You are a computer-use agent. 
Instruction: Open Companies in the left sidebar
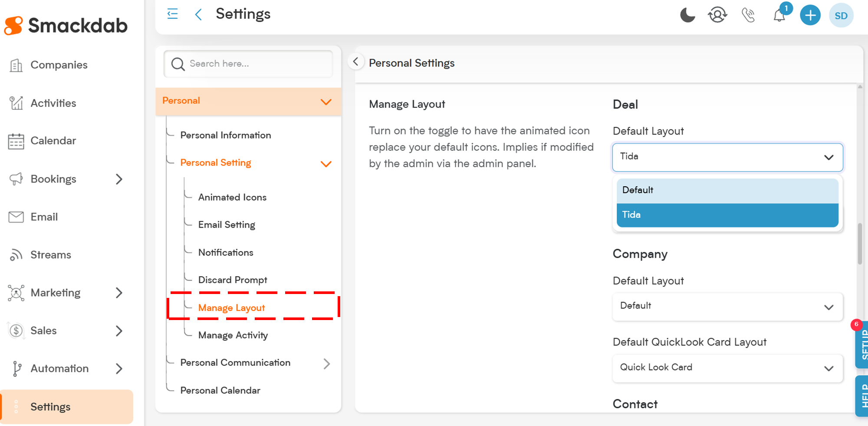pyautogui.click(x=59, y=65)
